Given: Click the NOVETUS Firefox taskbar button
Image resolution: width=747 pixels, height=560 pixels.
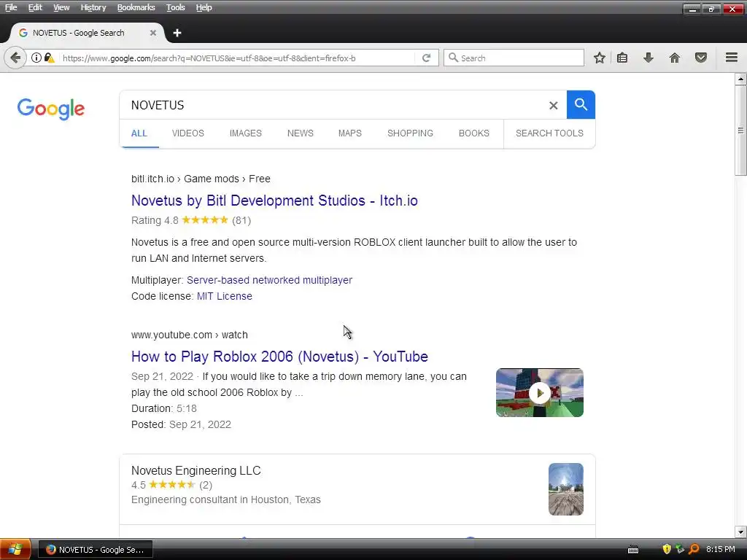Looking at the screenshot, I should click(x=96, y=550).
